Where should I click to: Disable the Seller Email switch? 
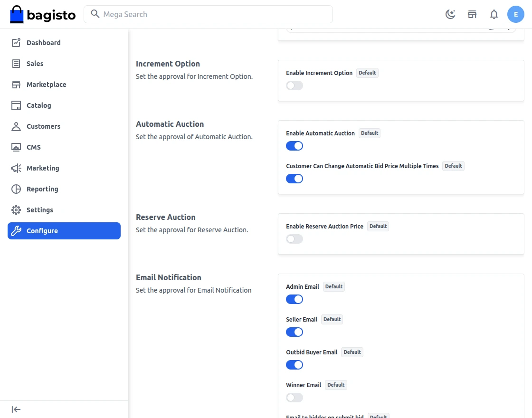pyautogui.click(x=294, y=332)
